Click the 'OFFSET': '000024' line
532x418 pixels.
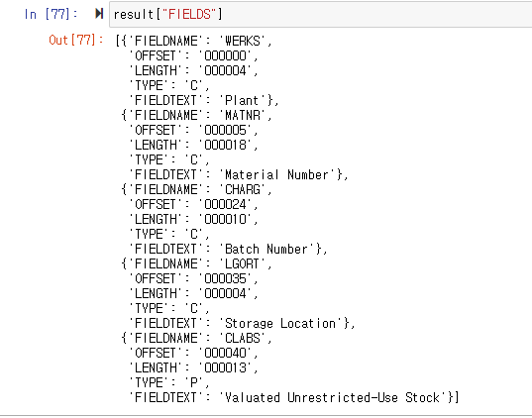pyautogui.click(x=193, y=205)
